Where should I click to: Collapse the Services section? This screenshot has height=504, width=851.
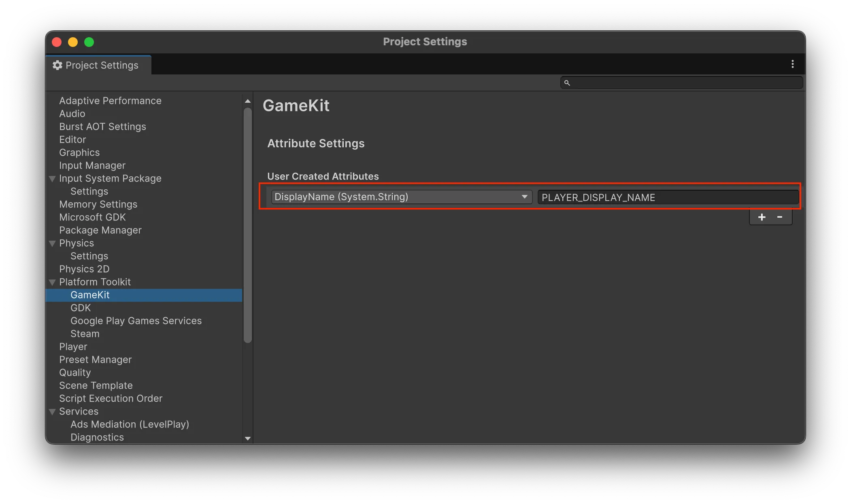pyautogui.click(x=52, y=411)
